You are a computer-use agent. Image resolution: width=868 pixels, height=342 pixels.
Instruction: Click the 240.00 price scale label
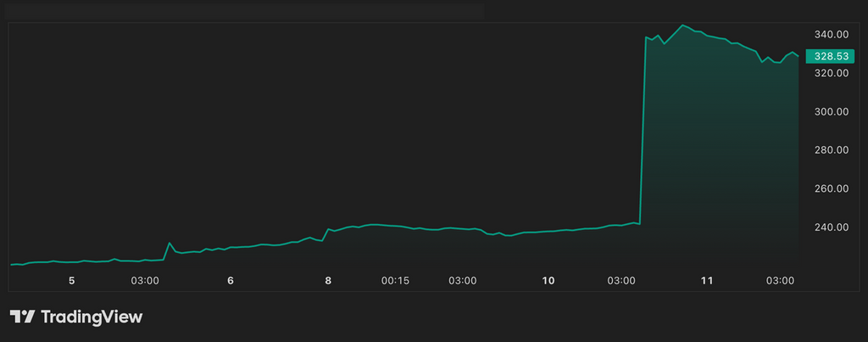(x=831, y=227)
